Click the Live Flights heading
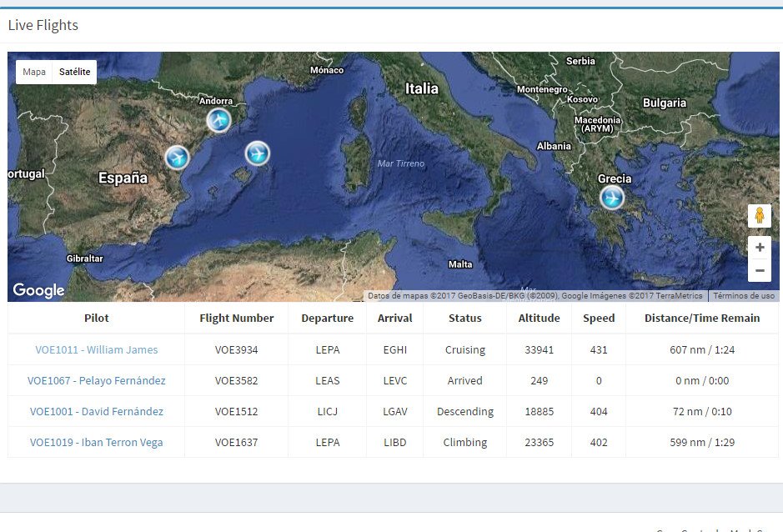This screenshot has width=783, height=532. click(43, 25)
